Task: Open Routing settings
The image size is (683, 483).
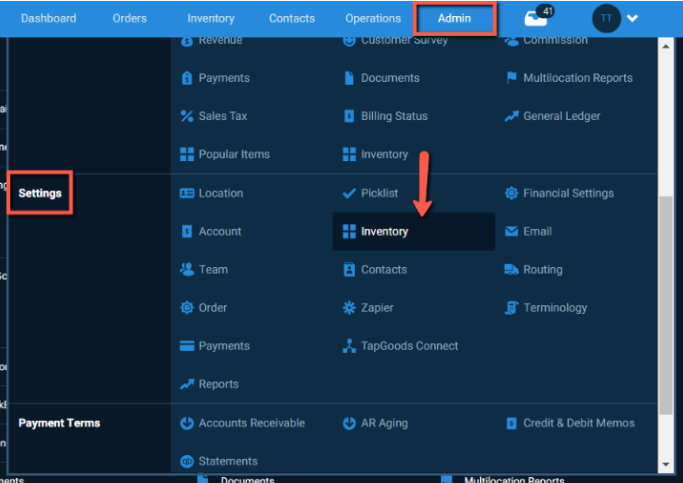Action: click(543, 270)
